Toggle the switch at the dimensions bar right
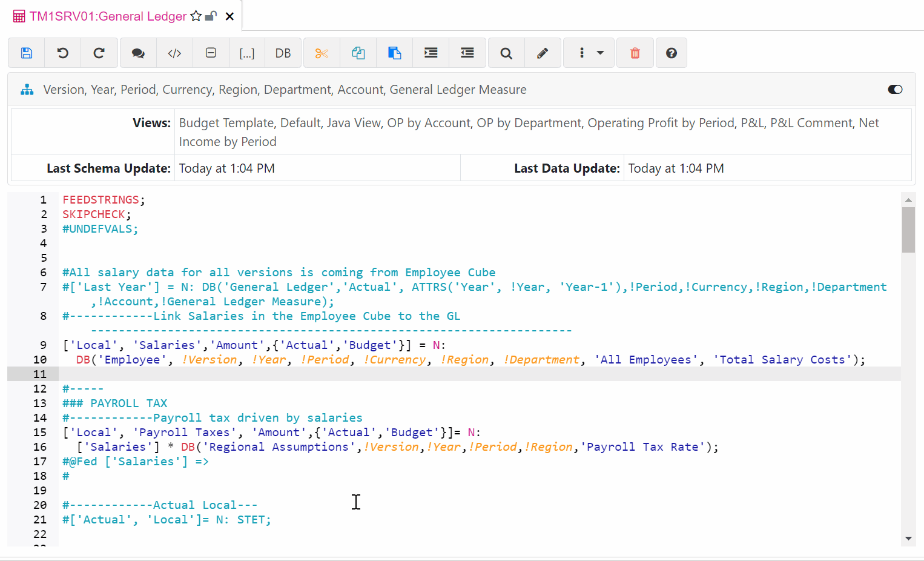The height and width of the screenshot is (561, 924). [895, 89]
